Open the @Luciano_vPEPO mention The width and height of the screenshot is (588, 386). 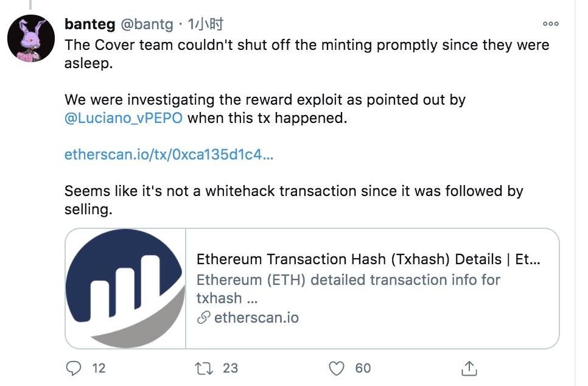coord(124,118)
